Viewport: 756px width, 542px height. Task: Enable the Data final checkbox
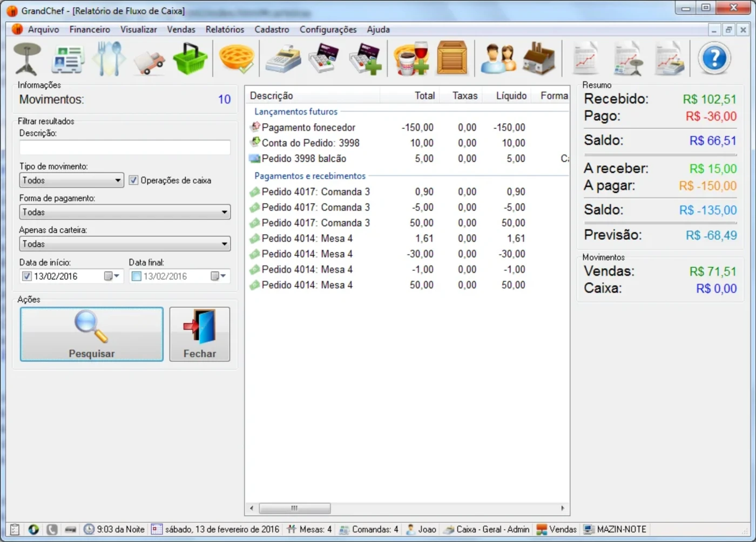point(136,276)
